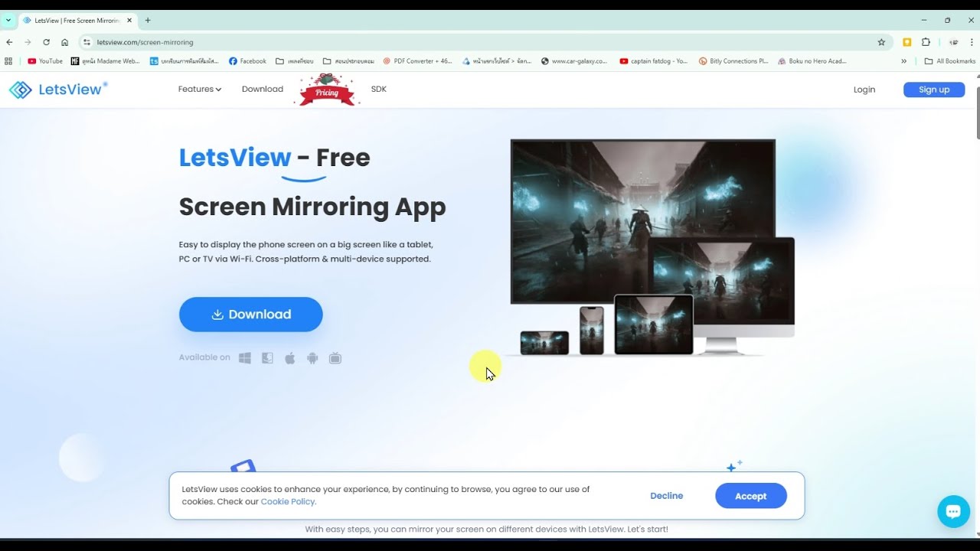
Task: Click the browser forward arrow
Action: [x=28, y=42]
